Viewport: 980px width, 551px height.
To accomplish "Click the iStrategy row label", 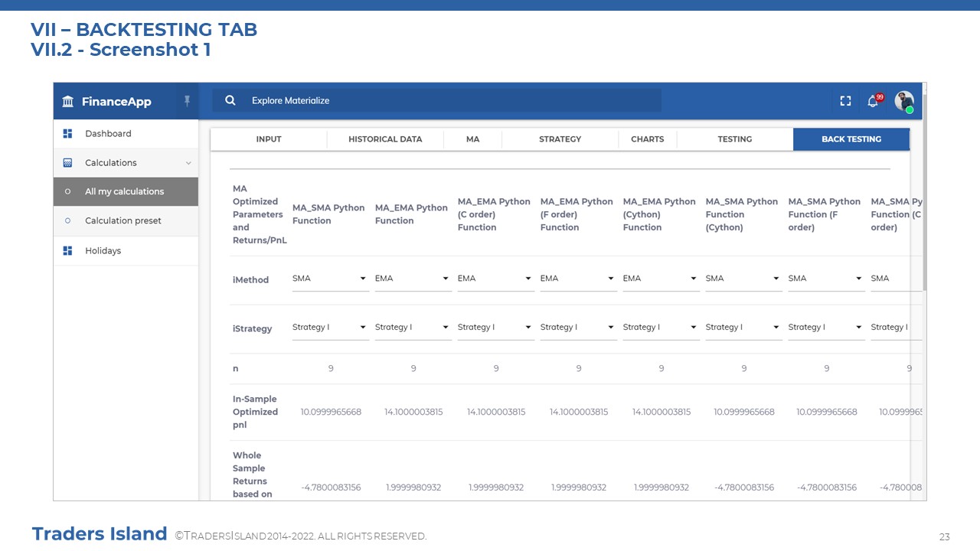I will 253,329.
